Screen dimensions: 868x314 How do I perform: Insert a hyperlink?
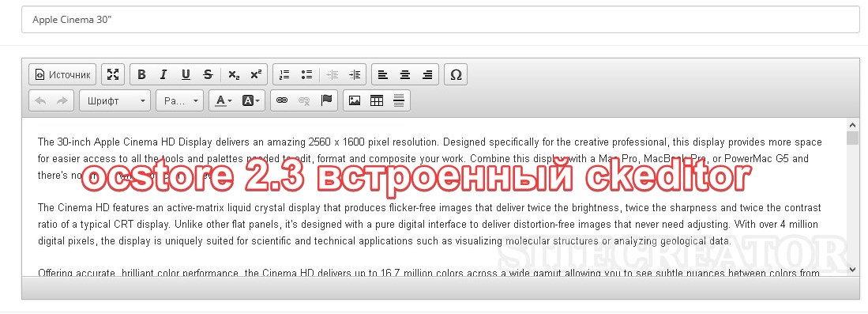pos(282,101)
